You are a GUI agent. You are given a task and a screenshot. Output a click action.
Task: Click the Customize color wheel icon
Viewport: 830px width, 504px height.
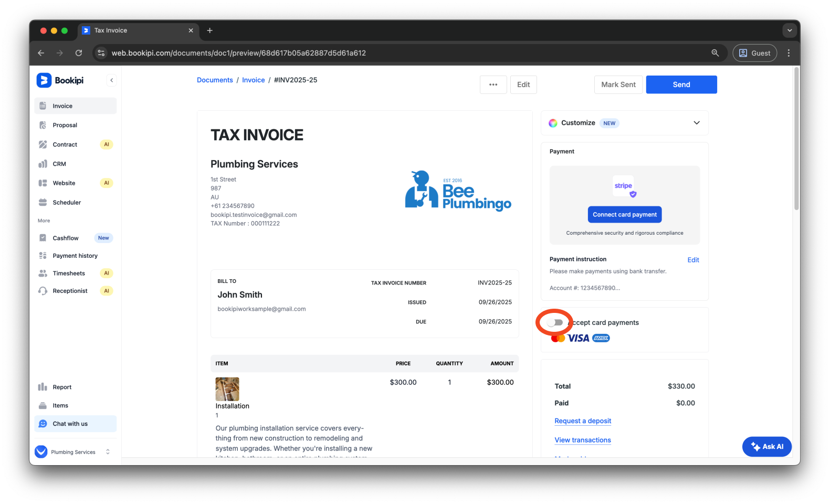(553, 123)
